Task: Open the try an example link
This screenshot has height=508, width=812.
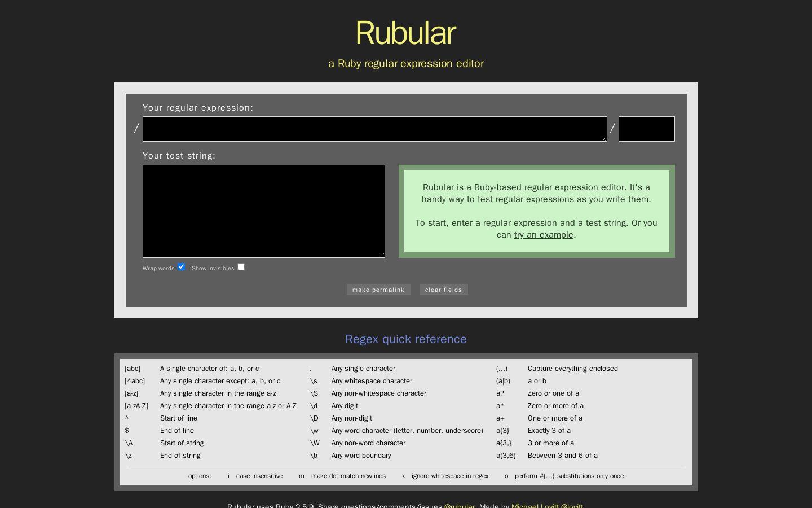Action: pyautogui.click(x=544, y=235)
